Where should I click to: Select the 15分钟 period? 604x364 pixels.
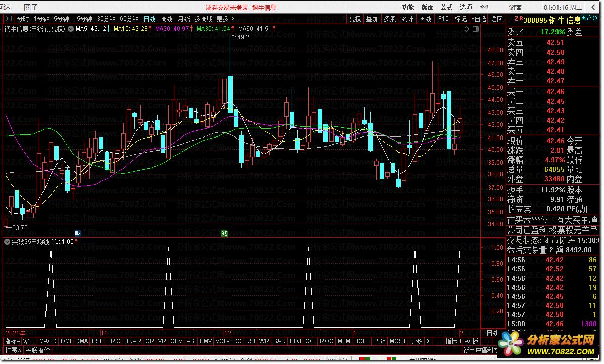(83, 19)
